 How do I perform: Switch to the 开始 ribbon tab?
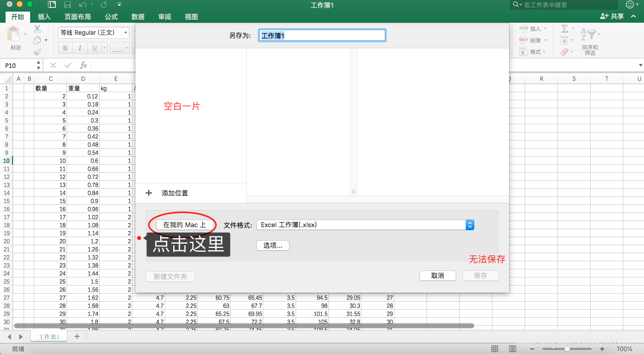(18, 17)
